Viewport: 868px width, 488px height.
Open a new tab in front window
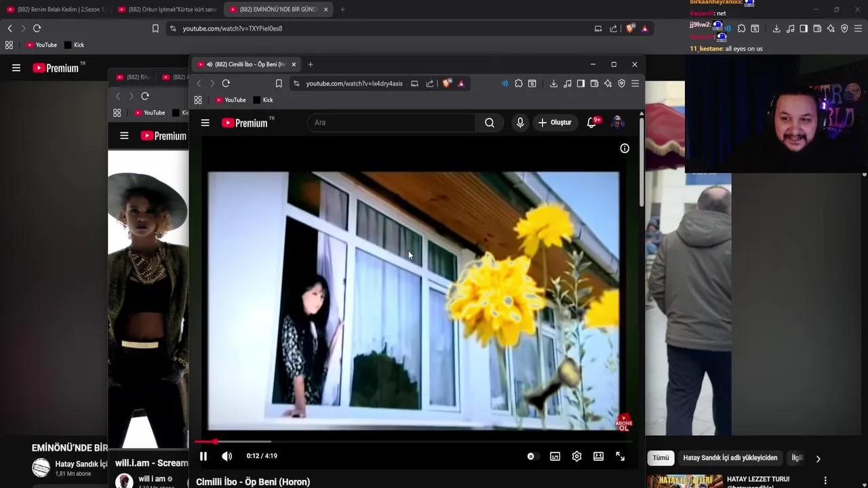click(x=311, y=64)
